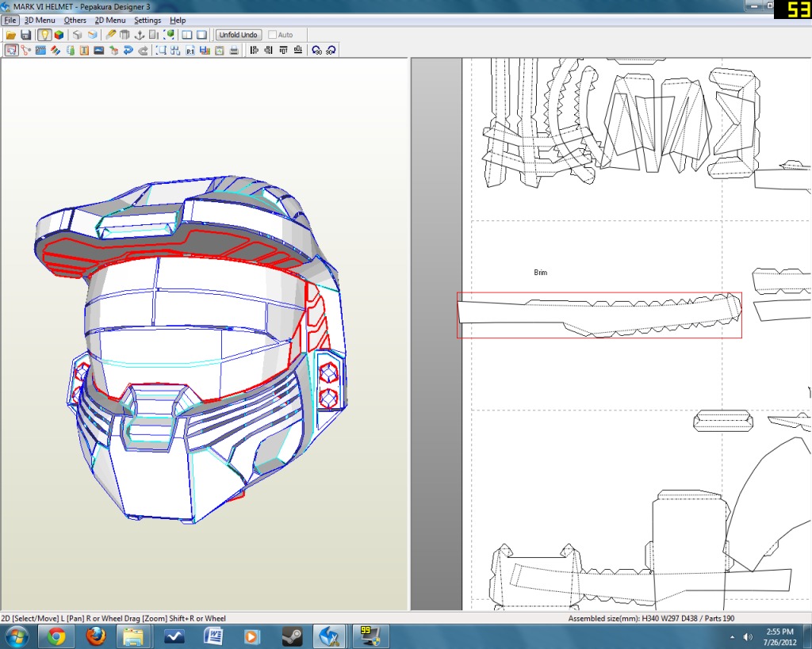
Task: Click the first rotate 90 degrees icon
Action: click(x=316, y=50)
